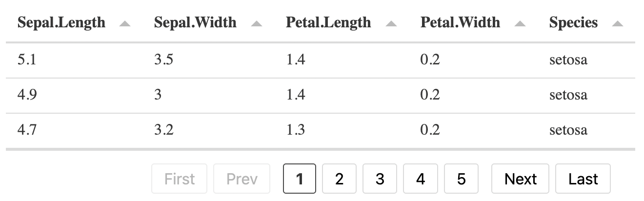Click the Sepal.Width cell showing 3.2
The height and width of the screenshot is (201, 644).
point(163,130)
